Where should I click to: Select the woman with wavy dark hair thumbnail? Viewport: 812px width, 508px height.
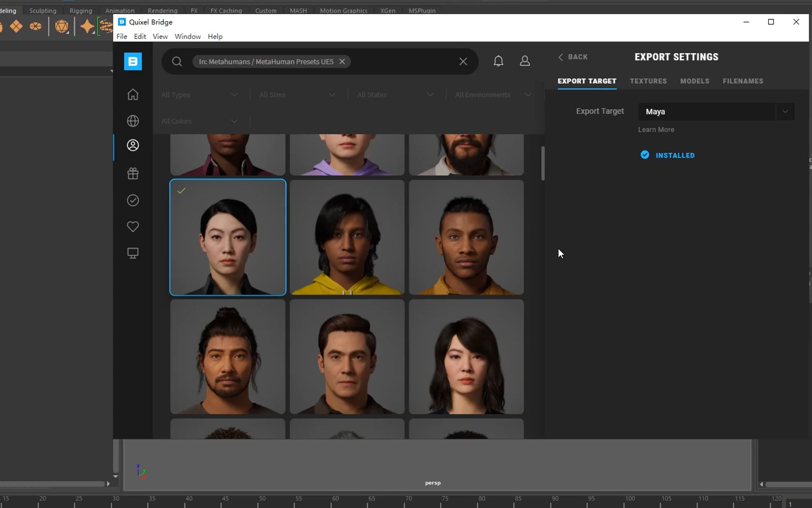466,356
